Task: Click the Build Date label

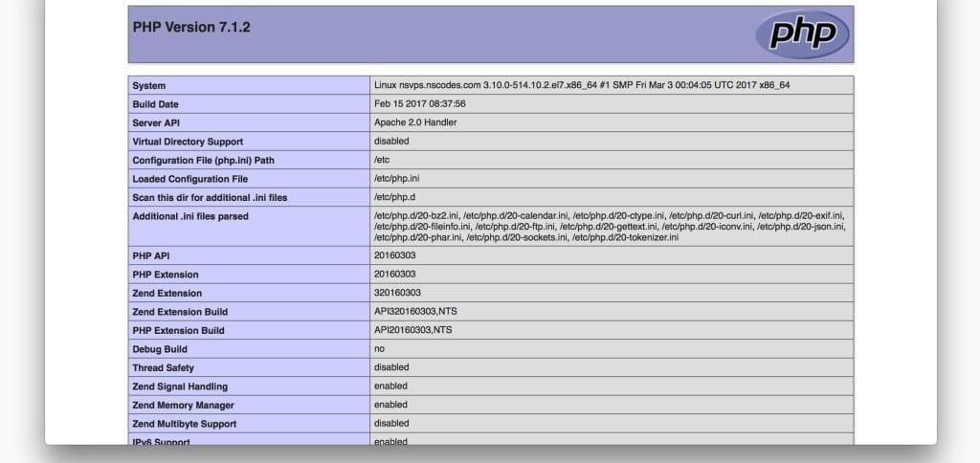Action: 155,104
